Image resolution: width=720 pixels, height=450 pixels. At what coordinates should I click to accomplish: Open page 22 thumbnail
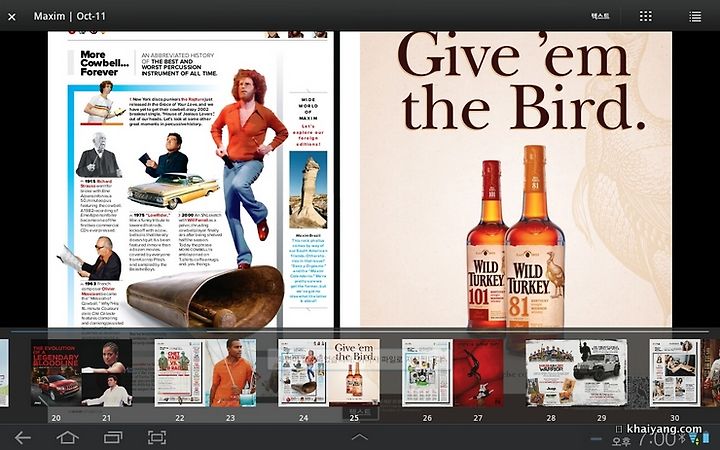(x=180, y=373)
